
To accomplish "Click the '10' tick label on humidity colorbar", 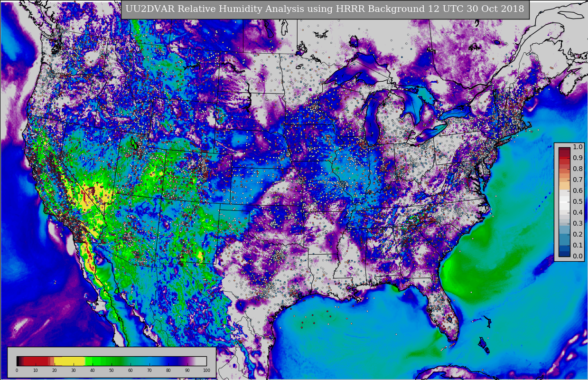I will [x=36, y=370].
